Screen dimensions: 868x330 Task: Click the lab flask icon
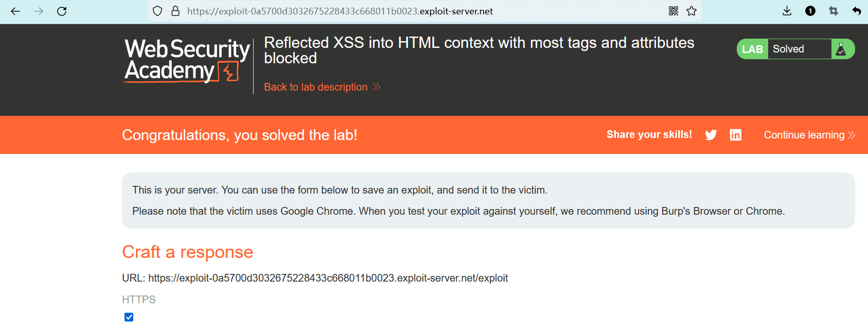tap(841, 49)
